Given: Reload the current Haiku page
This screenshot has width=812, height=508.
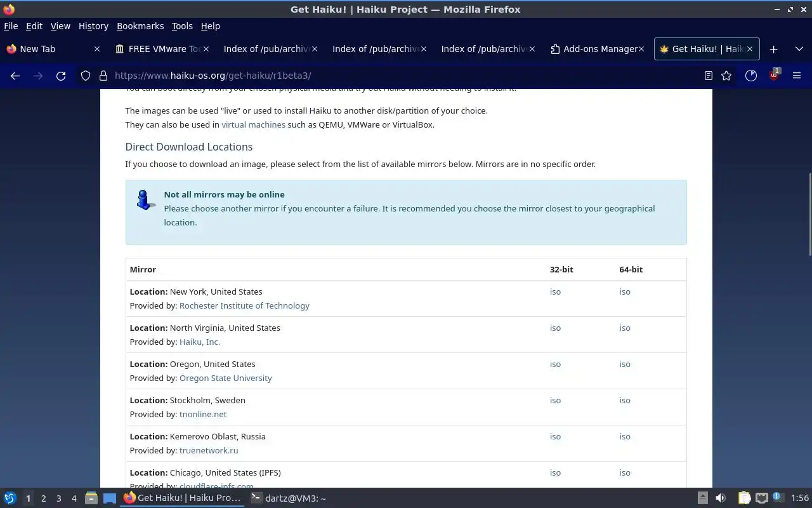Looking at the screenshot, I should (x=61, y=76).
